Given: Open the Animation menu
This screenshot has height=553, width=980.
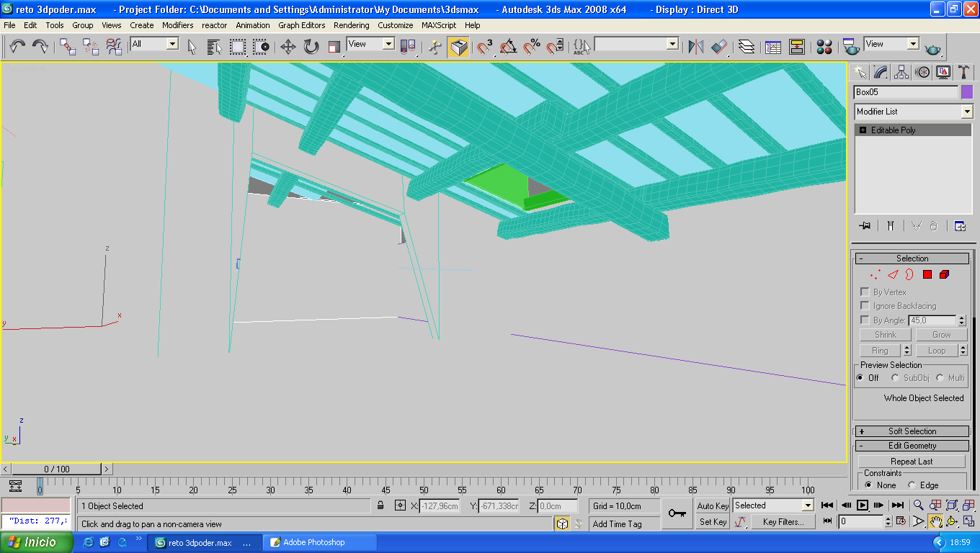Looking at the screenshot, I should [x=253, y=25].
